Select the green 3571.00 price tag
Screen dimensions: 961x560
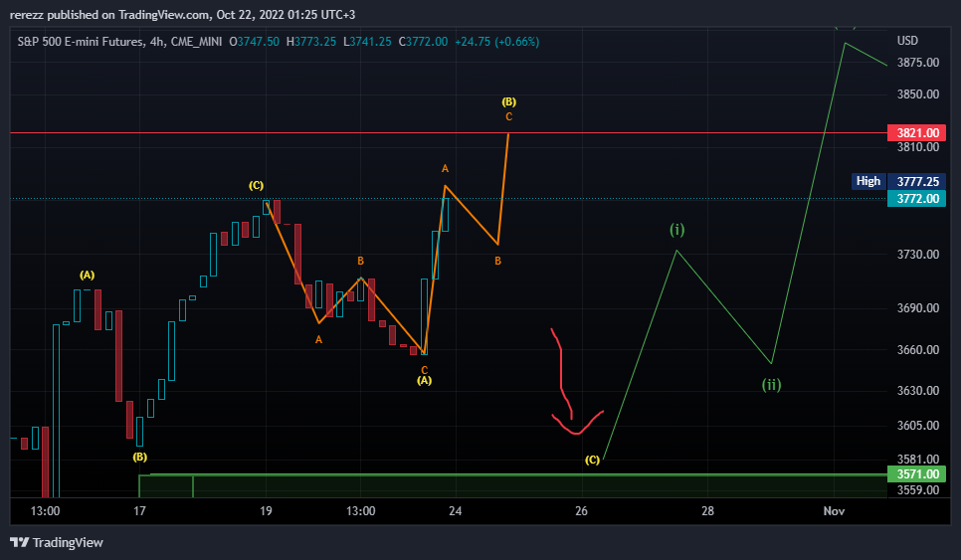coord(917,474)
